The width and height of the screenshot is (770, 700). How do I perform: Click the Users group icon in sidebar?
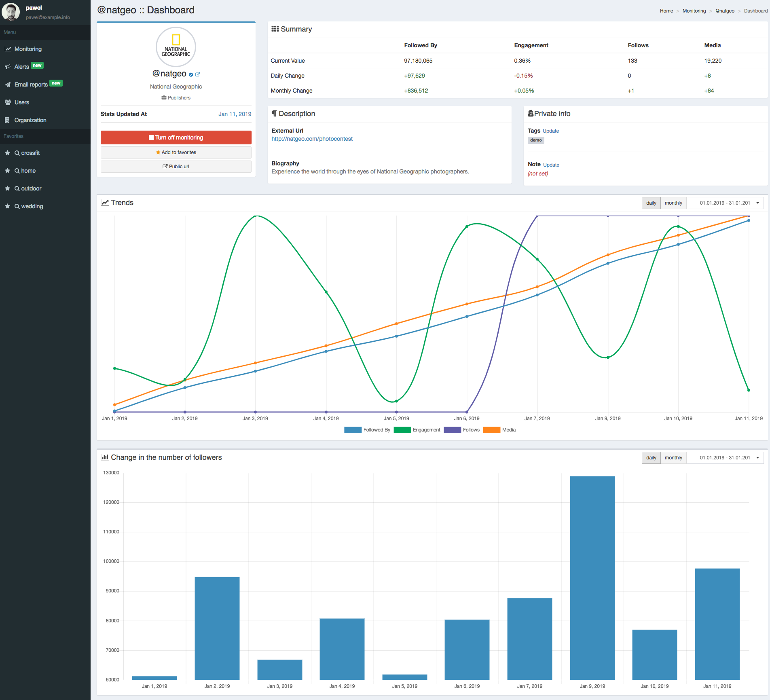(x=8, y=102)
